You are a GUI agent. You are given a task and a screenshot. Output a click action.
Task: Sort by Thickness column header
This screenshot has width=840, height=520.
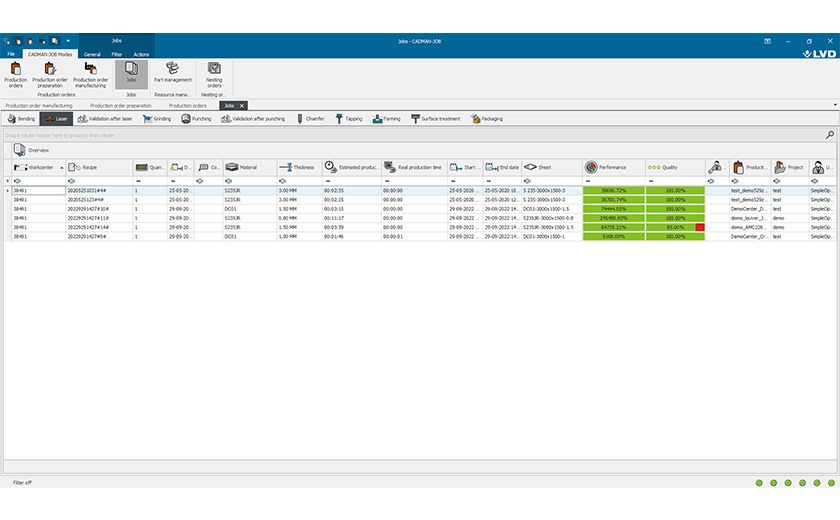coord(299,168)
